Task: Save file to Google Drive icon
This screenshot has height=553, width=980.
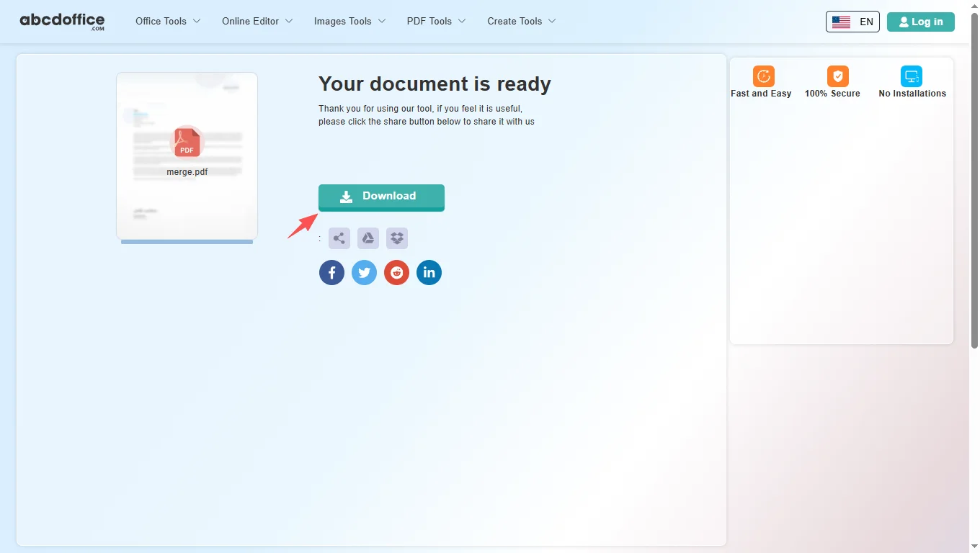Action: [368, 238]
